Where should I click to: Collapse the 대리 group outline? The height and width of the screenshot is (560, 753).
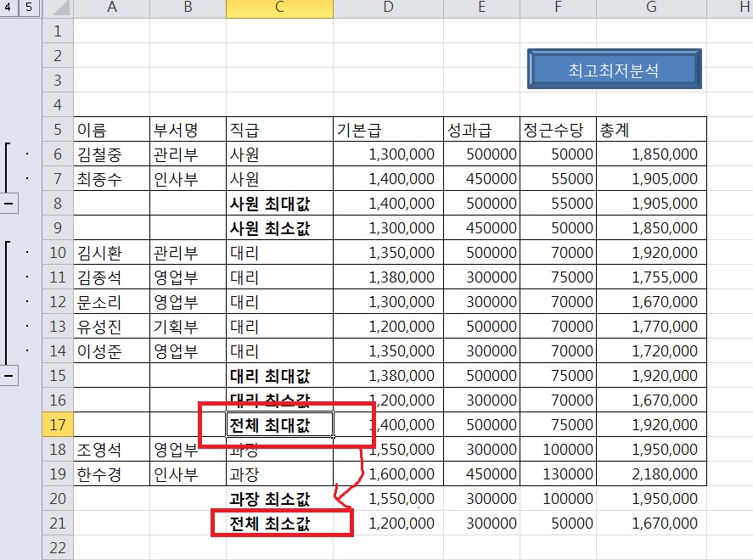click(8, 377)
